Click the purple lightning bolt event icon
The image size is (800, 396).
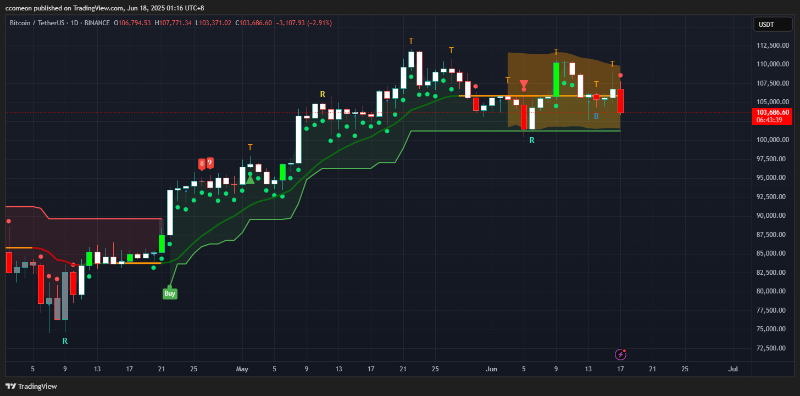point(621,354)
